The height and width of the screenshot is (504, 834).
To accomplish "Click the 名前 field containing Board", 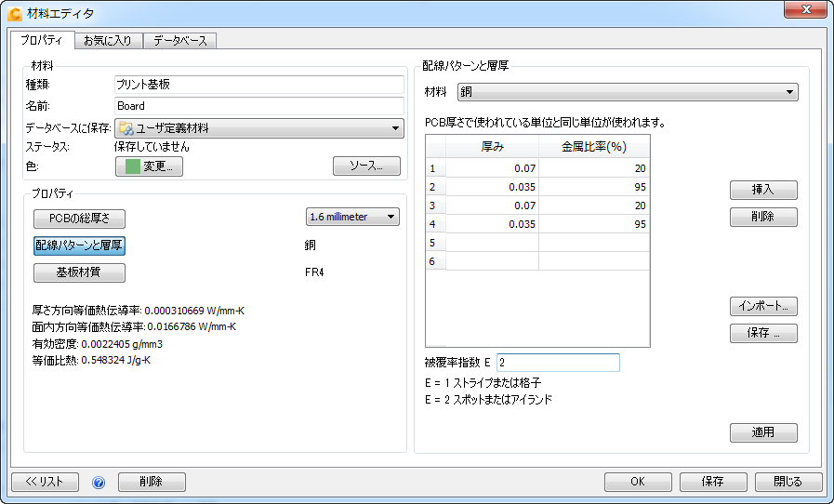I will point(259,106).
